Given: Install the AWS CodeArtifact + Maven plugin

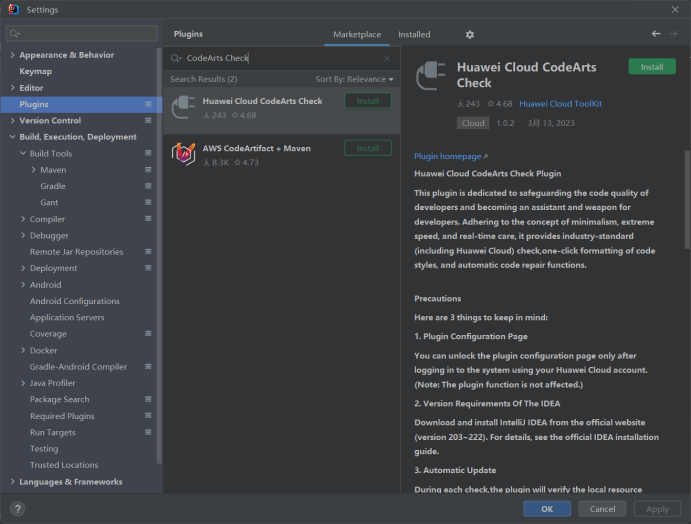Looking at the screenshot, I should (x=367, y=148).
